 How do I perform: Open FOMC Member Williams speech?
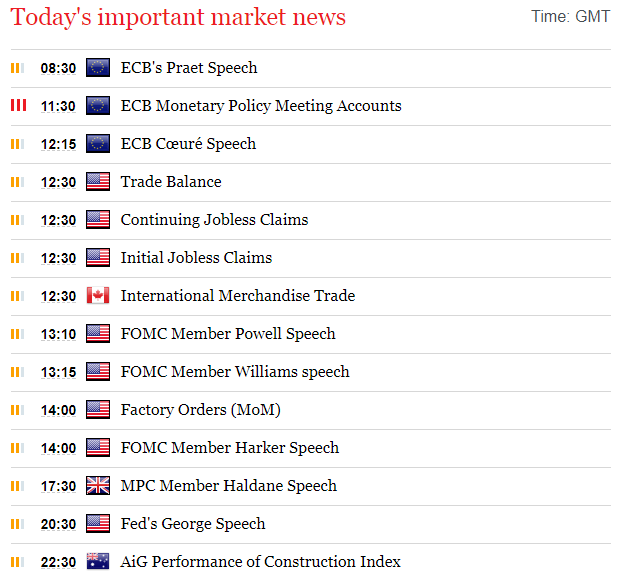[x=235, y=372]
